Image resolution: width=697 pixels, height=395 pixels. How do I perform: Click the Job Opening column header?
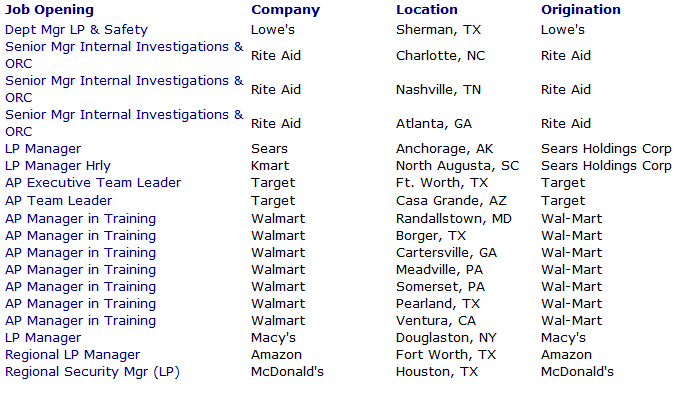click(x=49, y=10)
